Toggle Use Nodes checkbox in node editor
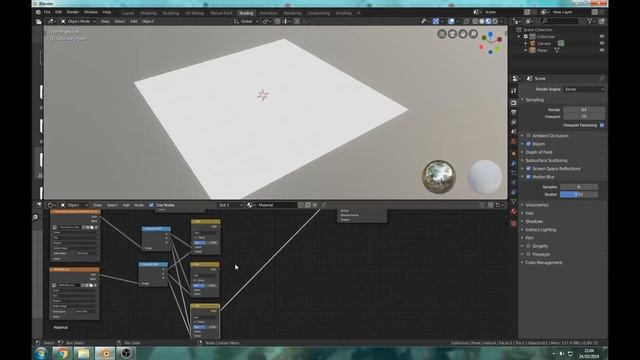Screen dimensions: 640x360 click(x=151, y=205)
